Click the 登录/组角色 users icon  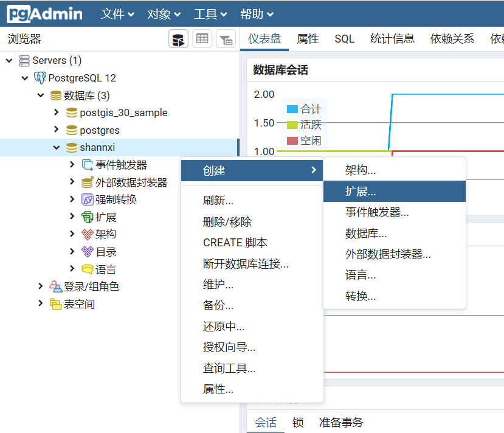pyautogui.click(x=55, y=286)
